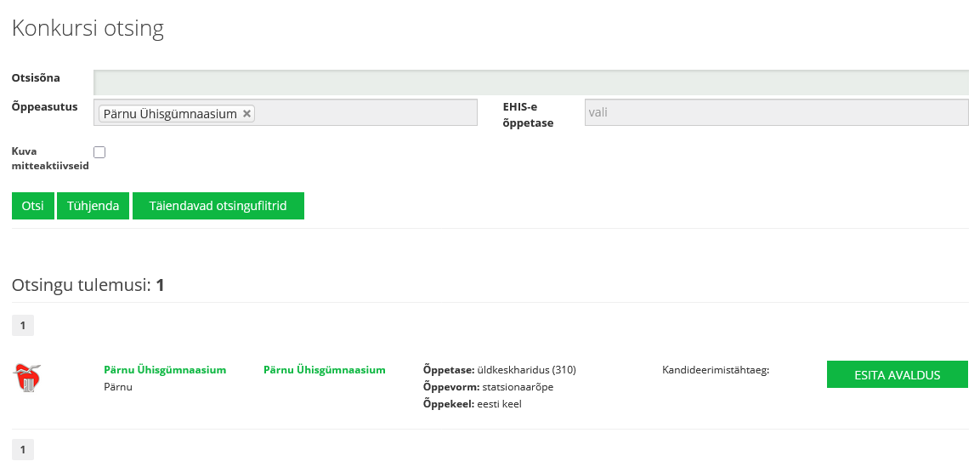Enable the Kuva mitteaktiivseid checkbox

point(99,152)
